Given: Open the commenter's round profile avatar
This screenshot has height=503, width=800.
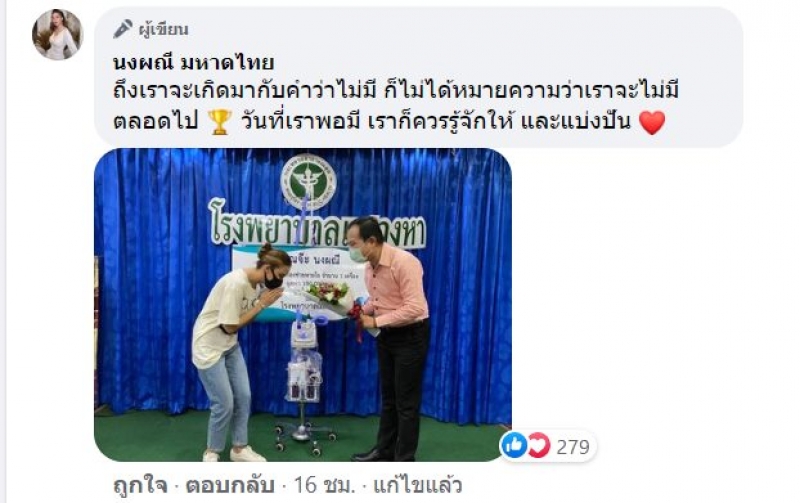Looking at the screenshot, I should 57,34.
